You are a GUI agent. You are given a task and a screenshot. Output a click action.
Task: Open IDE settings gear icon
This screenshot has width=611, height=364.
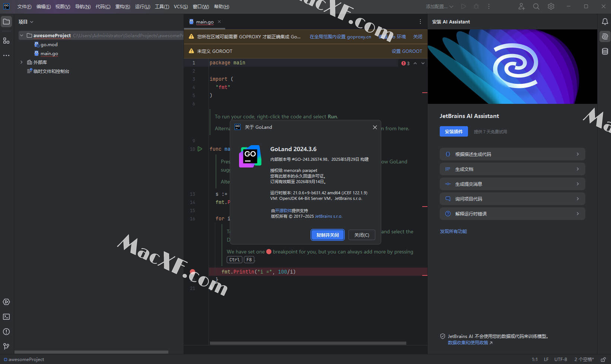551,6
